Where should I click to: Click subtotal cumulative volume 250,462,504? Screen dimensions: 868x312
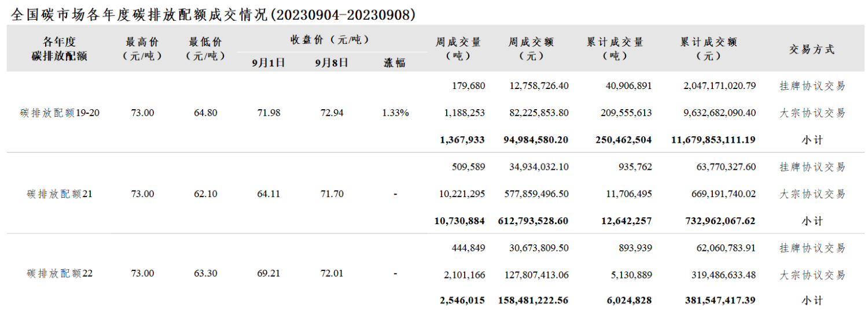623,140
